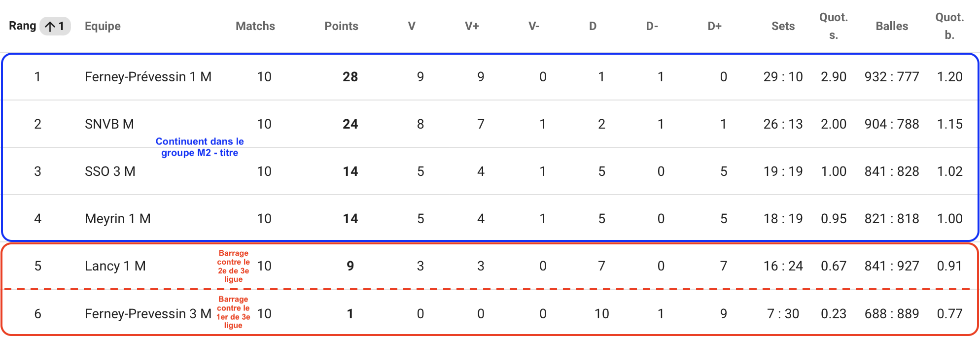980x337 pixels.
Task: Select Ferney-Prevessin 3 M team name
Action: (x=148, y=314)
